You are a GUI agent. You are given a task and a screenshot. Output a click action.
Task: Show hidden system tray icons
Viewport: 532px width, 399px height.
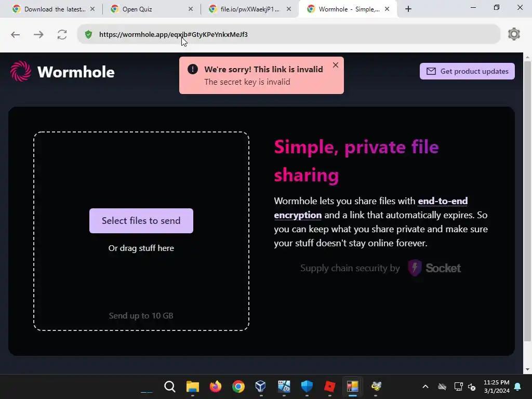[425, 387]
